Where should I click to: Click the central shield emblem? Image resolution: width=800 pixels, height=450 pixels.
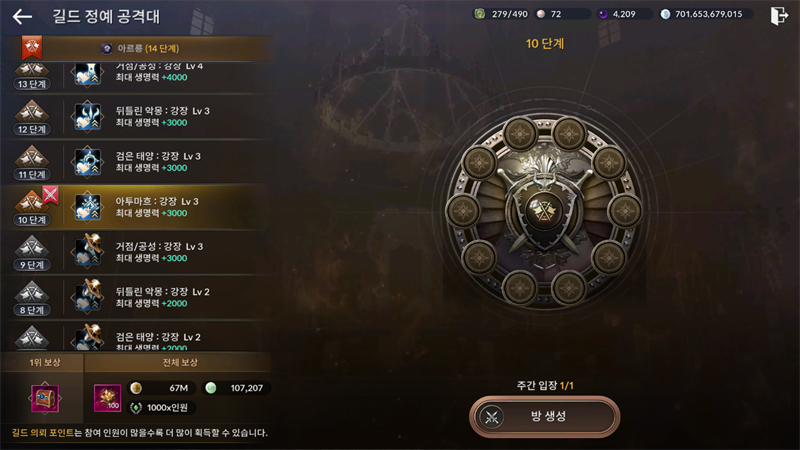click(544, 210)
